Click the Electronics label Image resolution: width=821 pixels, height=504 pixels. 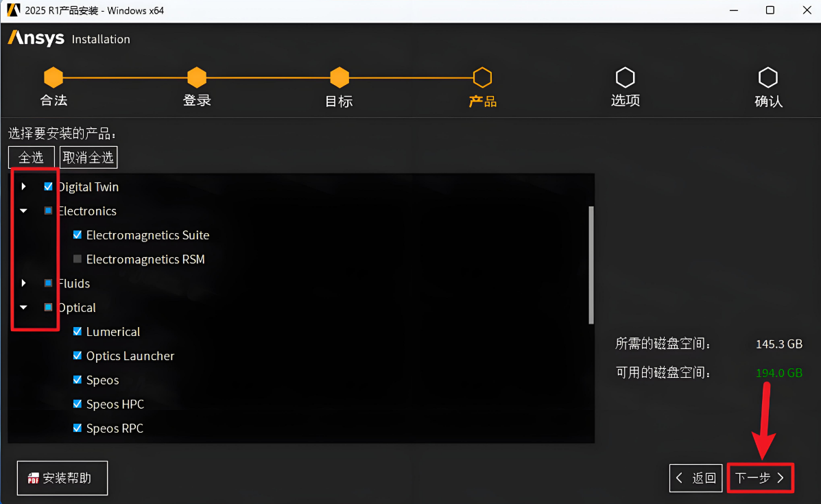tap(87, 211)
